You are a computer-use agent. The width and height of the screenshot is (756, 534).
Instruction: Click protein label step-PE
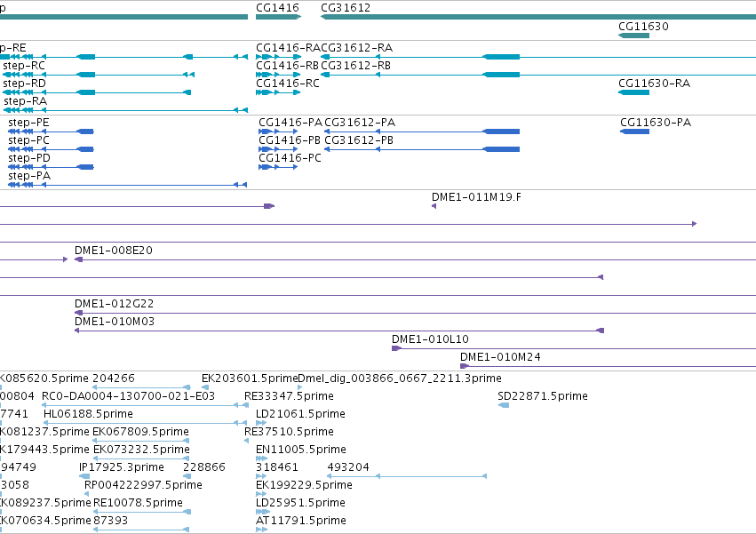click(x=28, y=123)
